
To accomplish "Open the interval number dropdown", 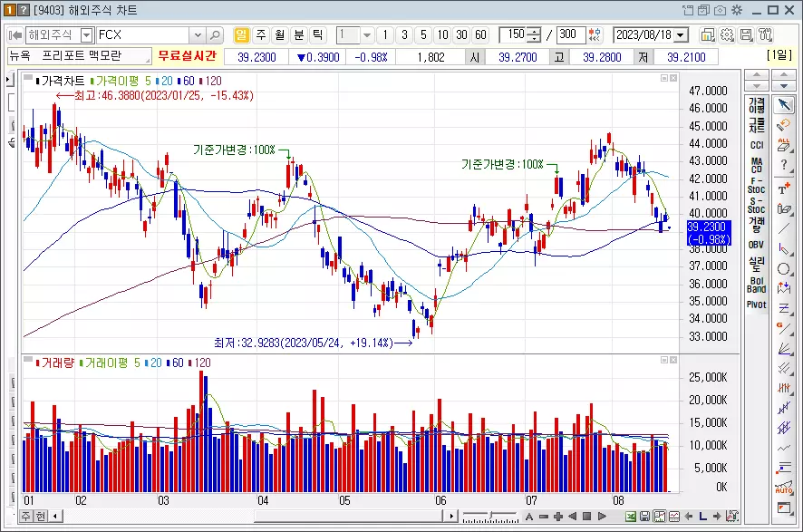I will click(x=367, y=35).
